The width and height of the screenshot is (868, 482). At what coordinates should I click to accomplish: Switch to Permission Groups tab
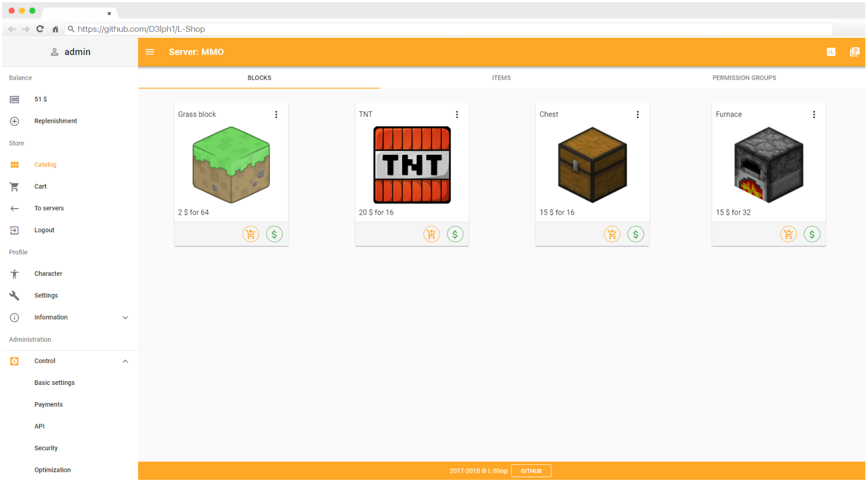pyautogui.click(x=744, y=78)
